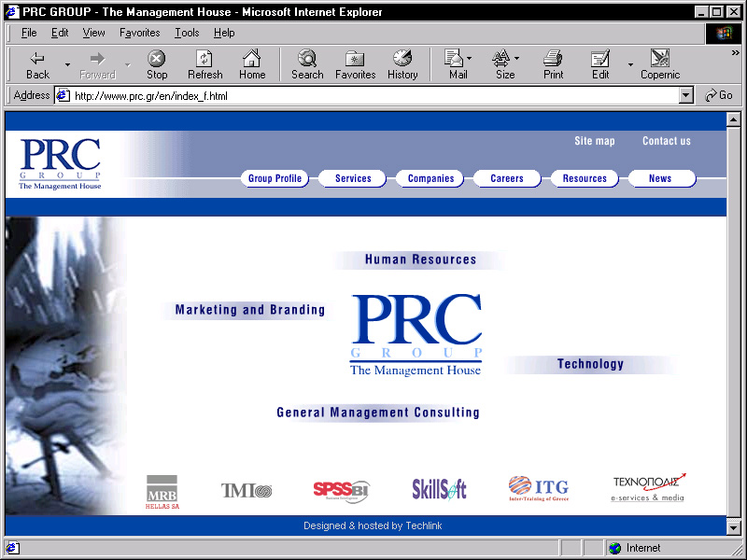The width and height of the screenshot is (747, 560).
Task: Click the PRC Group logo in header
Action: click(x=60, y=164)
